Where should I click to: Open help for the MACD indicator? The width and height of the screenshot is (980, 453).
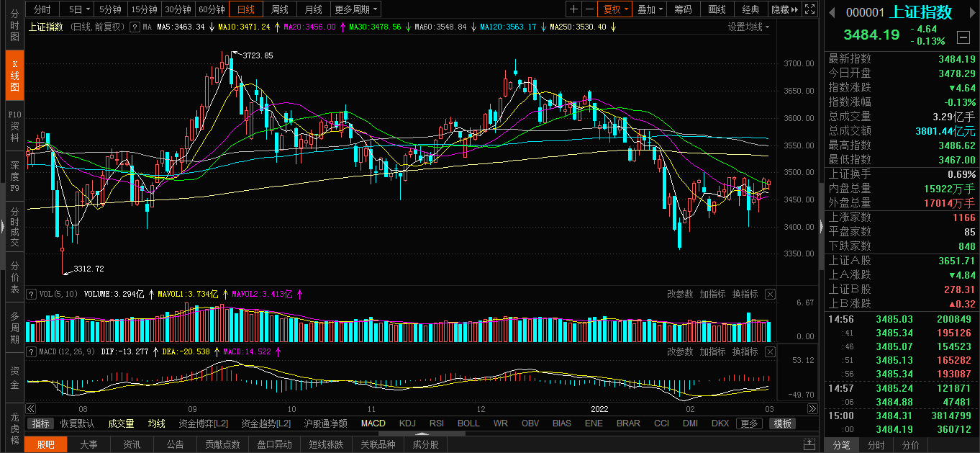[30, 351]
